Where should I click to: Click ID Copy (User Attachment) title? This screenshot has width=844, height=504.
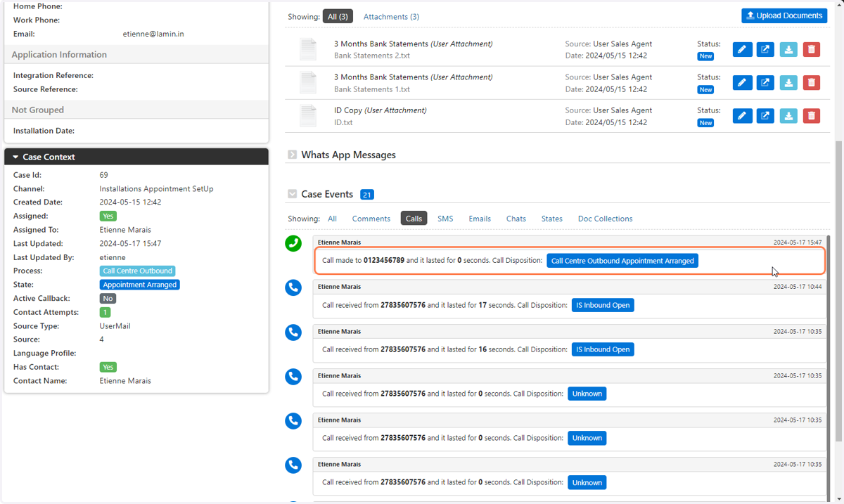[x=381, y=110]
